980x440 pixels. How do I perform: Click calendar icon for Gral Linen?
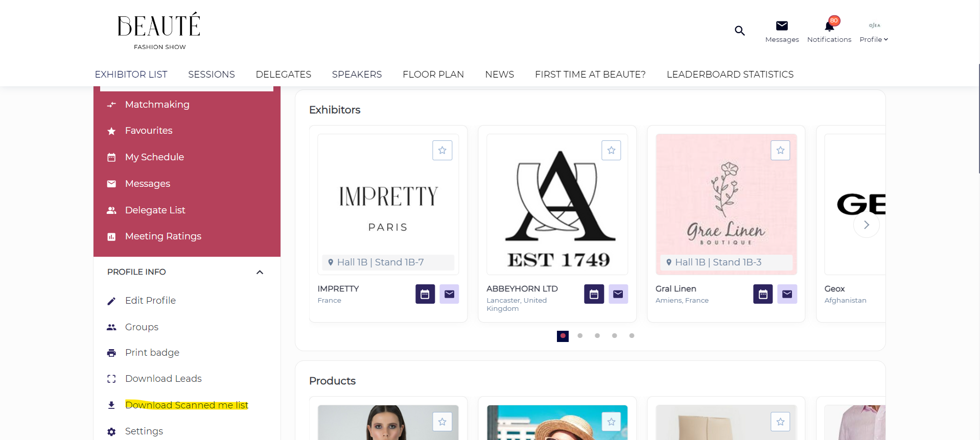(x=762, y=294)
